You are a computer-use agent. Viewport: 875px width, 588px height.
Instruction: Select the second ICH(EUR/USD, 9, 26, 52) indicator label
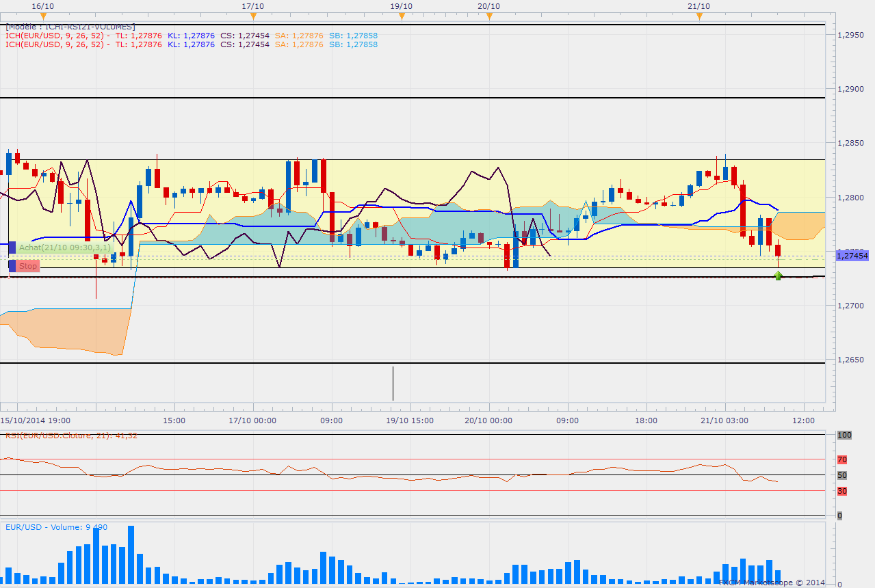pos(55,44)
